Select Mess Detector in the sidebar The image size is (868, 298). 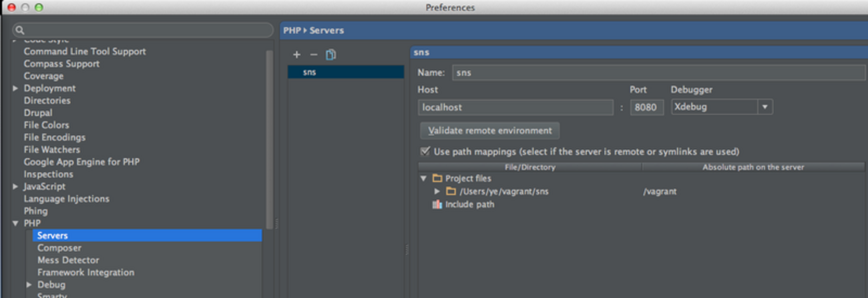click(68, 260)
